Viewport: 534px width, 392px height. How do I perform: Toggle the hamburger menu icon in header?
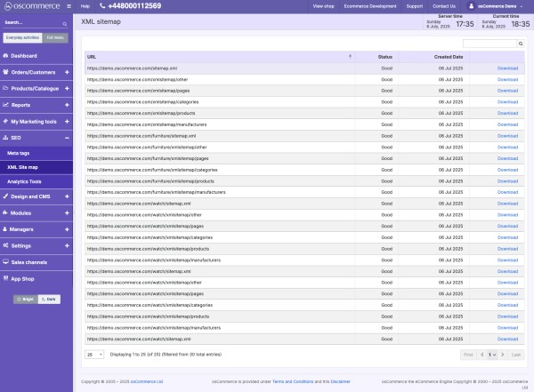(69, 6)
